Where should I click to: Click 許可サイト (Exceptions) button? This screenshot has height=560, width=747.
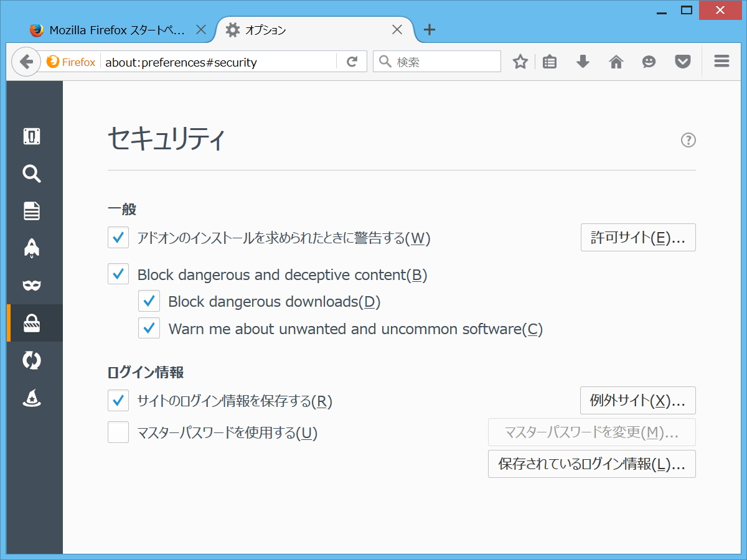point(637,237)
